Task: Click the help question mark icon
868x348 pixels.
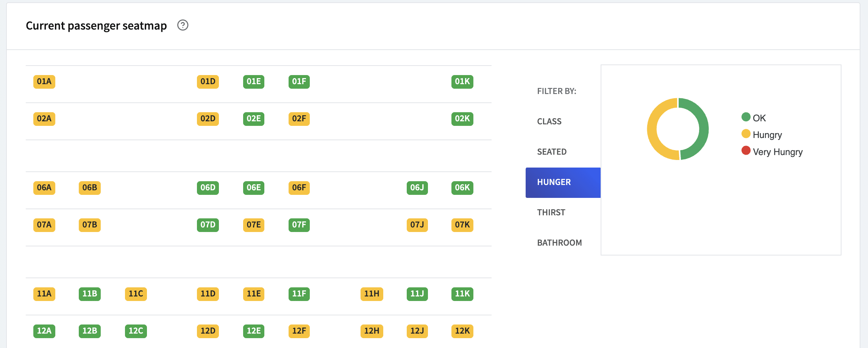Action: (183, 25)
